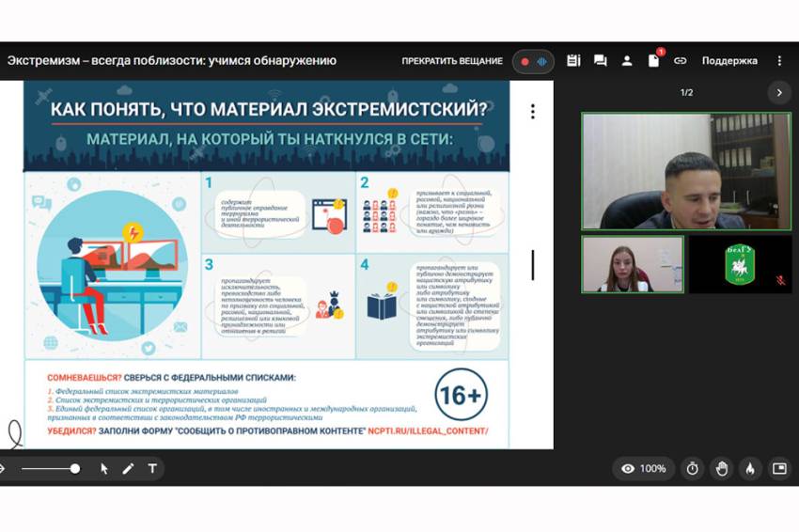Click the '16+' age badge on the slide
The width and height of the screenshot is (799, 532).
click(462, 396)
